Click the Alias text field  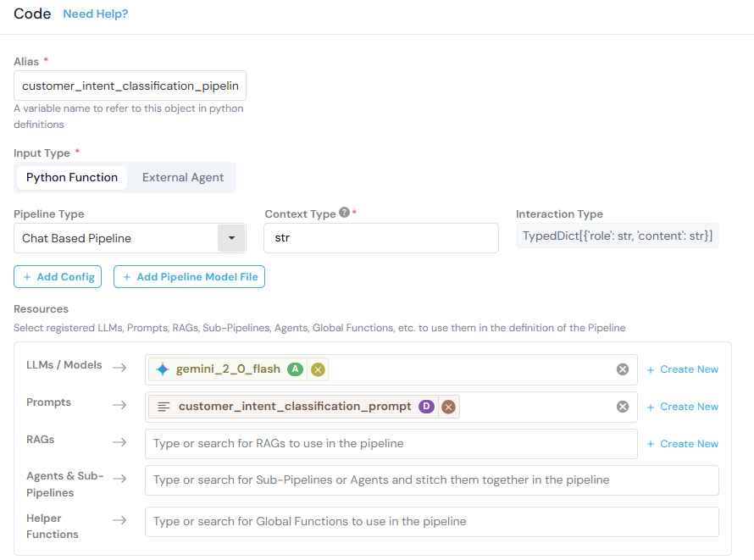[130, 86]
